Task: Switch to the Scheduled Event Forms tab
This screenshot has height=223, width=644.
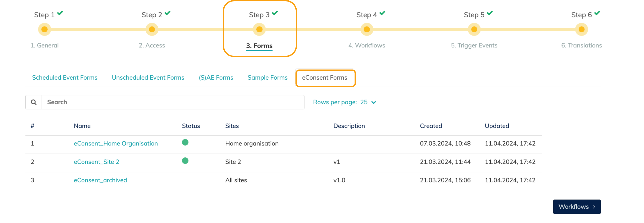Action: 64,78
